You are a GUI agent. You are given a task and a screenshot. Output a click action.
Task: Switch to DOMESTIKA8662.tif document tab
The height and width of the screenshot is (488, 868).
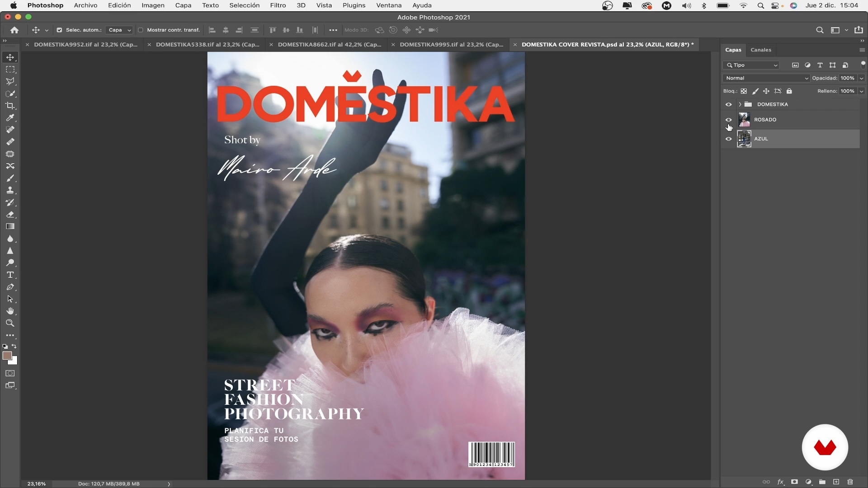point(330,44)
